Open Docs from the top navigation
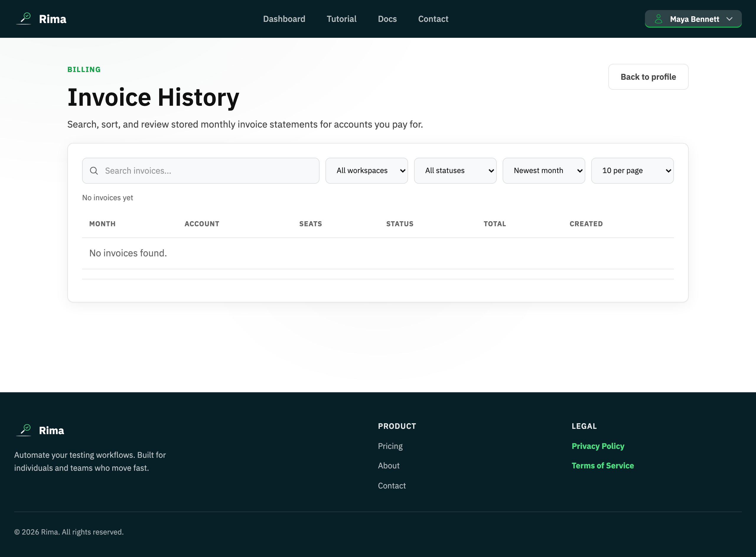The image size is (756, 557). pos(387,19)
